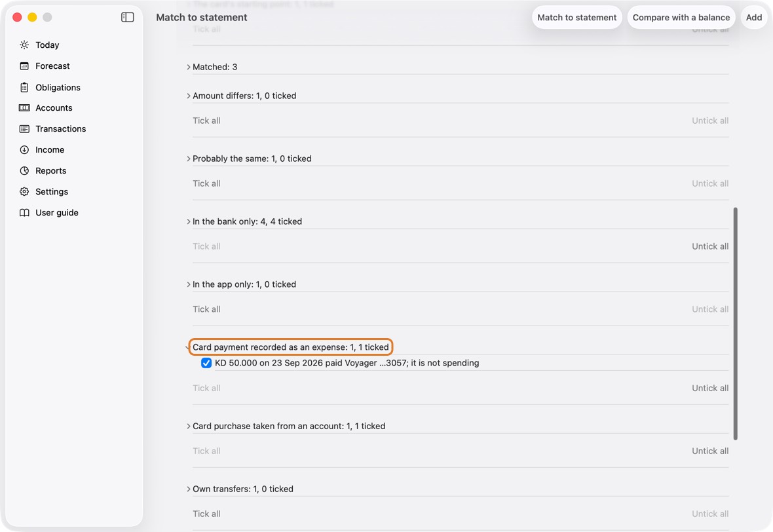Open Settings in the sidebar
The image size is (773, 532).
coord(74,192)
